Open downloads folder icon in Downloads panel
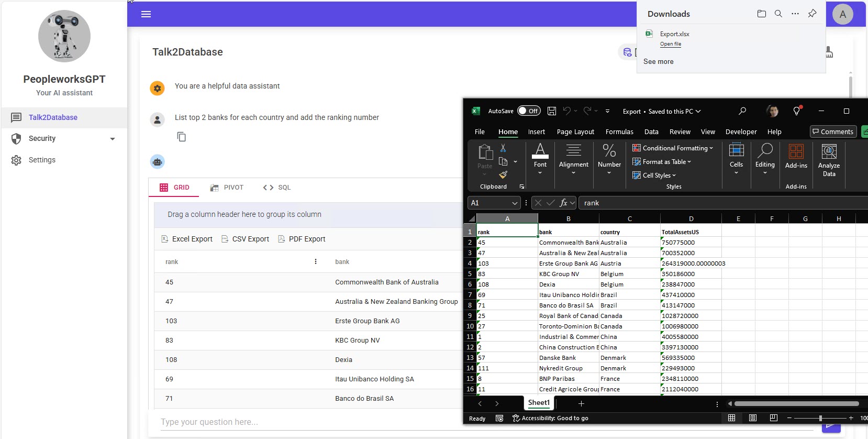This screenshot has width=868, height=439. coord(762,14)
